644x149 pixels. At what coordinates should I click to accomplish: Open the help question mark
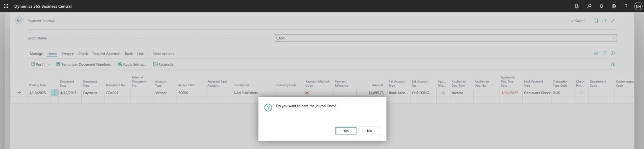coord(626,6)
